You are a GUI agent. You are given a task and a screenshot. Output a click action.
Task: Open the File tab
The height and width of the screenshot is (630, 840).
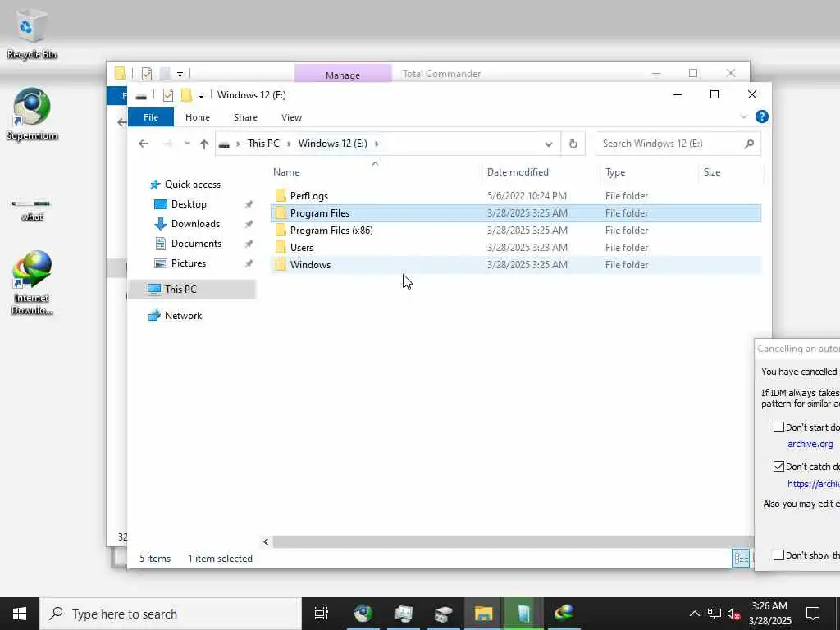pos(151,117)
